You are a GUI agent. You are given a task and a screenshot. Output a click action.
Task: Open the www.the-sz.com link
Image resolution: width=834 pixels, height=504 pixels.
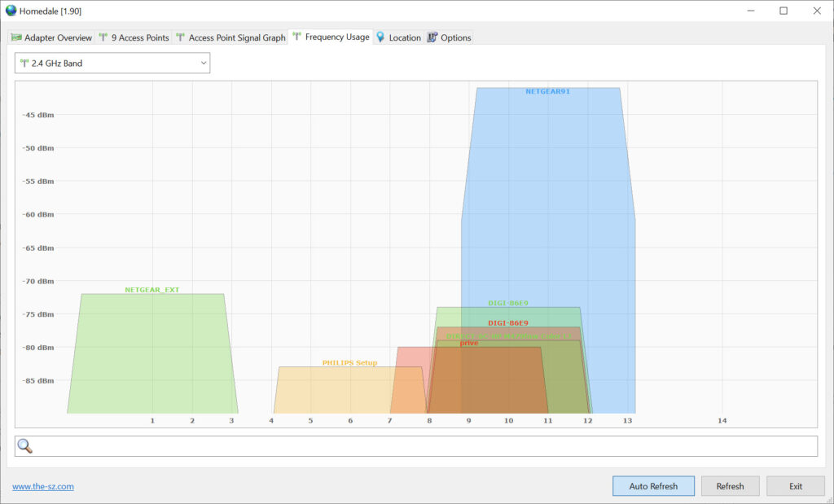[43, 486]
